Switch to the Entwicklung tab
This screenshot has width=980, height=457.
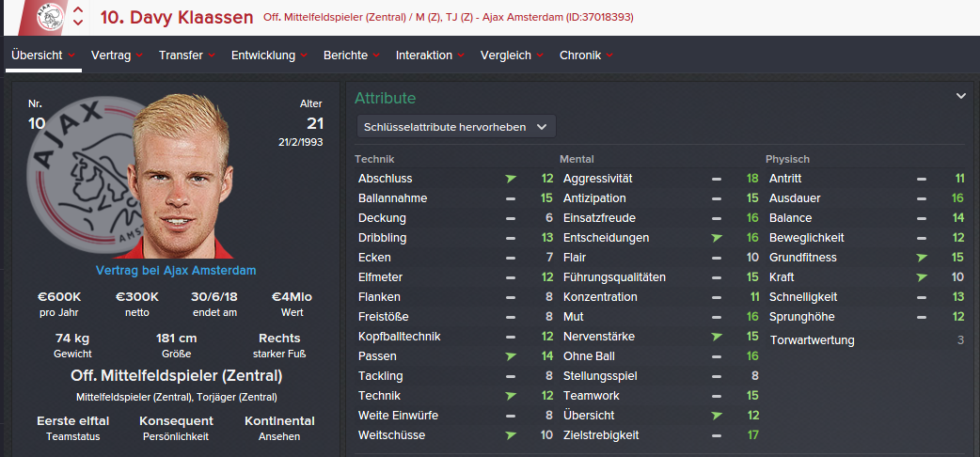tap(263, 55)
